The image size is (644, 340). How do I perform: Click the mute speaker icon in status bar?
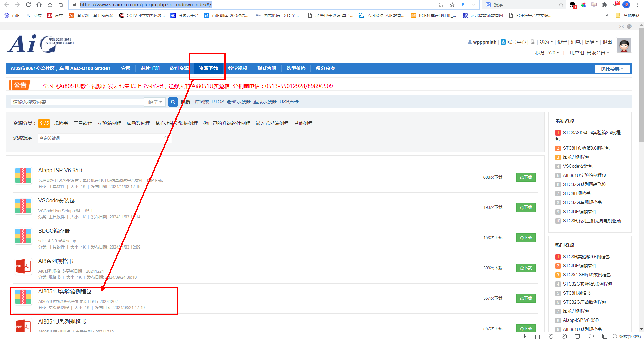(x=591, y=336)
